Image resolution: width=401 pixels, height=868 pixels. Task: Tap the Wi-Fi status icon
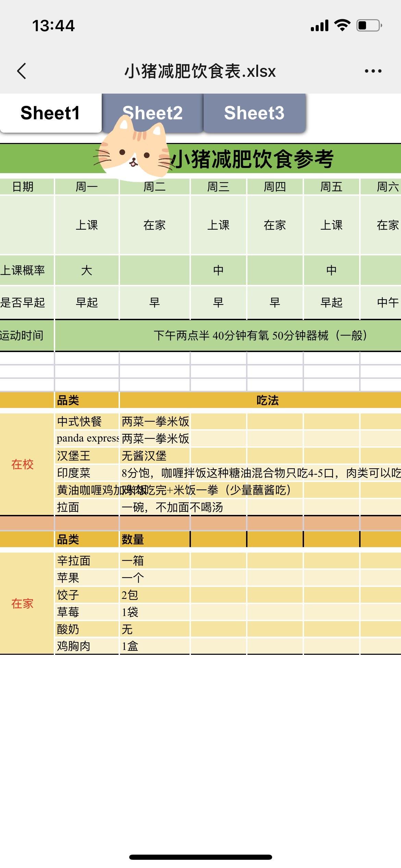(342, 25)
